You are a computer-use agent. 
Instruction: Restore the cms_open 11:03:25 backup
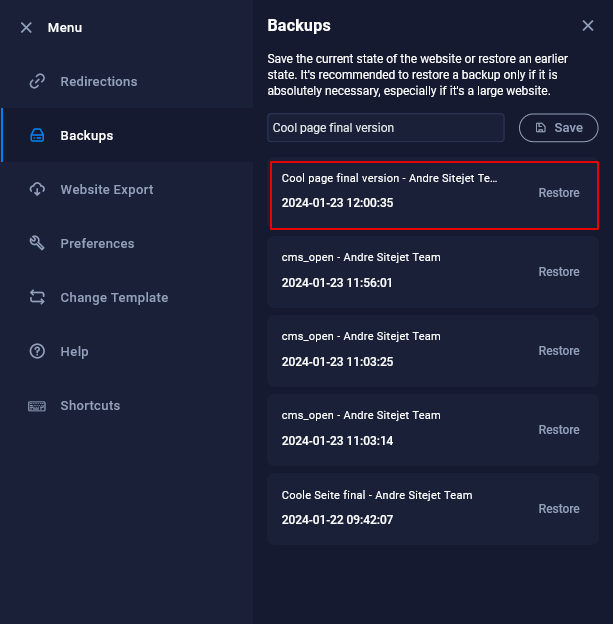coord(558,351)
